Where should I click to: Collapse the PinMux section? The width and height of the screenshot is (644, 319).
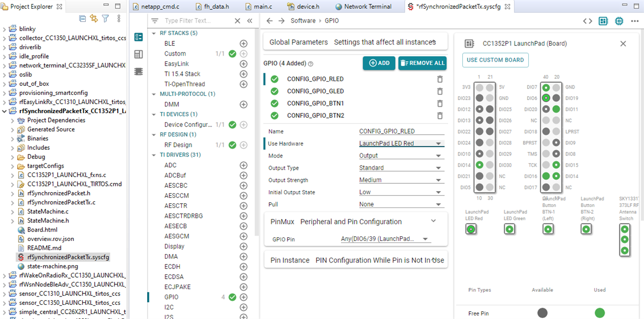[x=434, y=221]
